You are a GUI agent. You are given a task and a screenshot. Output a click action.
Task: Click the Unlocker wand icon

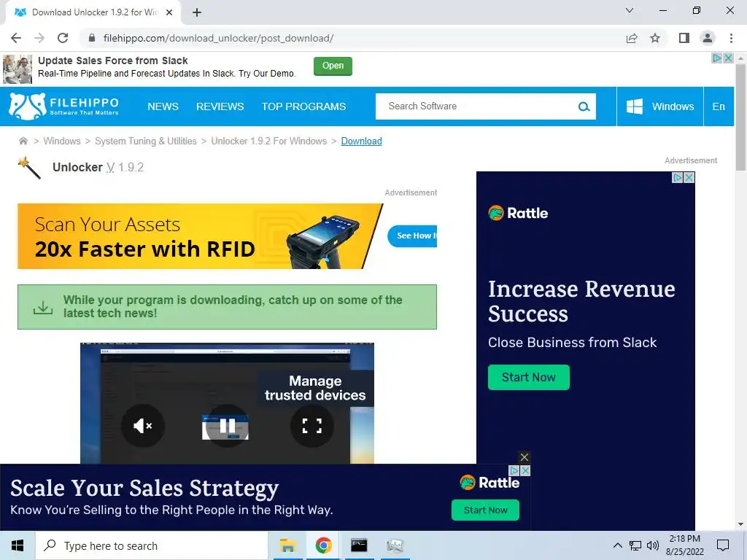point(29,168)
